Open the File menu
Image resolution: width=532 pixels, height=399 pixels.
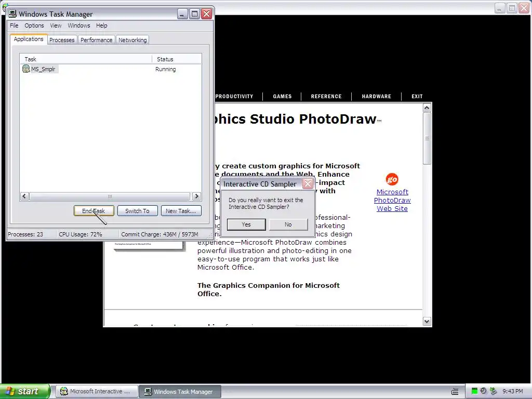pyautogui.click(x=14, y=25)
